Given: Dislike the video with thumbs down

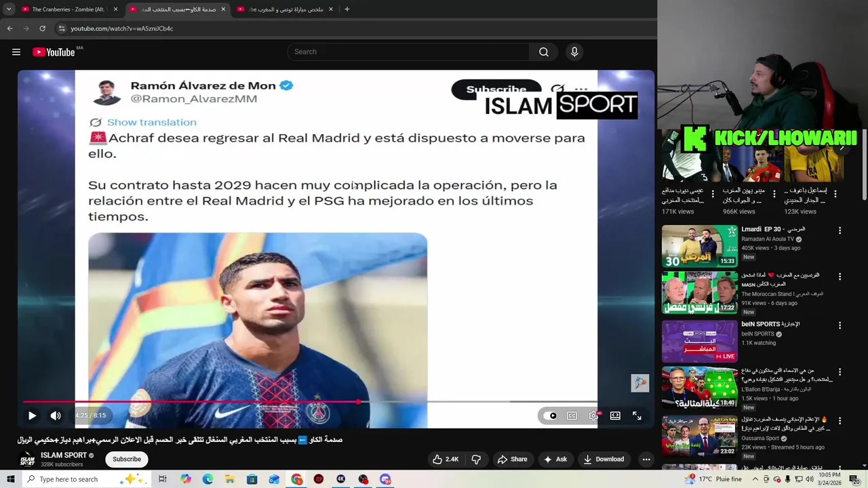Looking at the screenshot, I should tap(476, 459).
